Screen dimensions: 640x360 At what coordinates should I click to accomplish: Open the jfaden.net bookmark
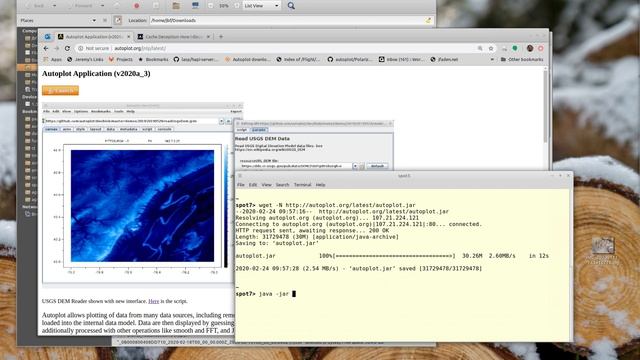[x=444, y=60]
